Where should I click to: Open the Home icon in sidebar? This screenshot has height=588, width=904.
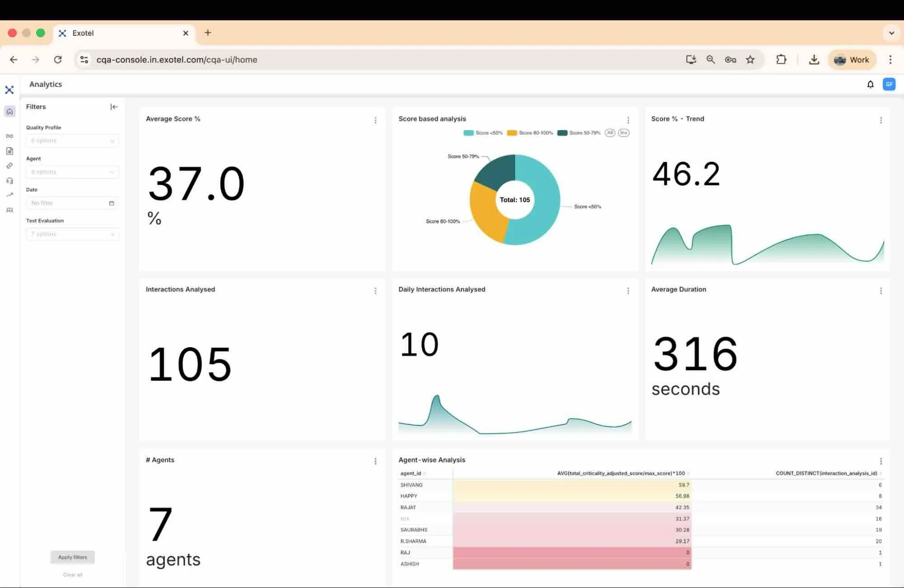pos(9,111)
